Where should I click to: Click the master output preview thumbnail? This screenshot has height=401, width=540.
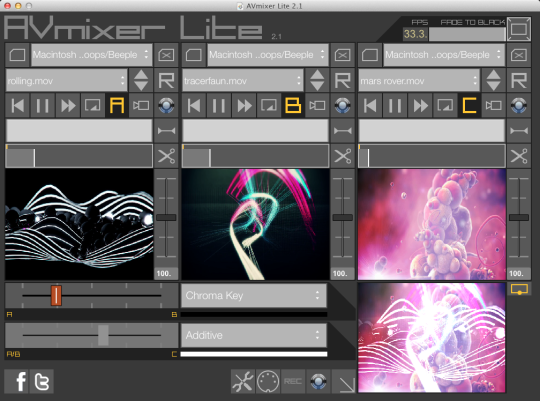tap(432, 338)
